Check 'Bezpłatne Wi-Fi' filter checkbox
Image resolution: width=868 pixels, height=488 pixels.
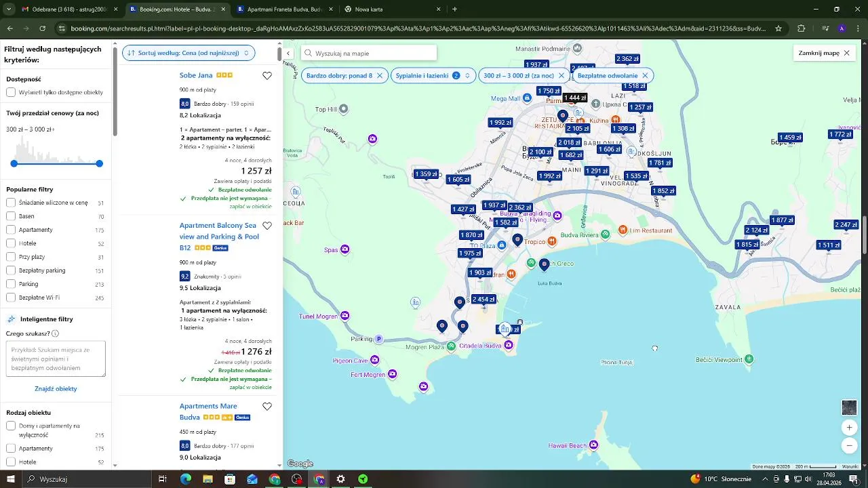(x=11, y=298)
